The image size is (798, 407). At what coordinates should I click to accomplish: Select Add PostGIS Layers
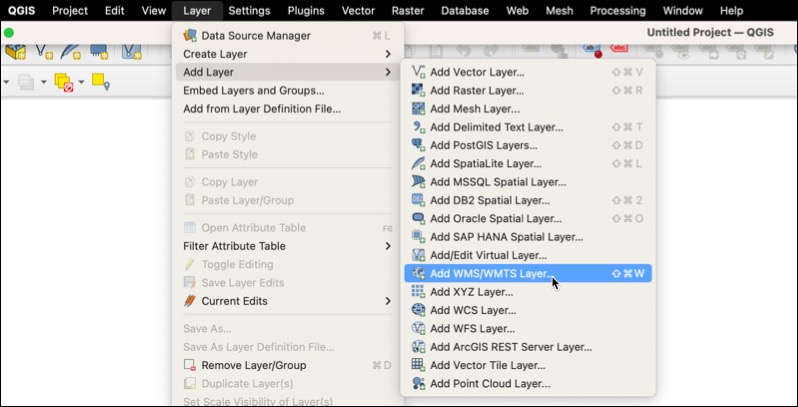(528, 146)
